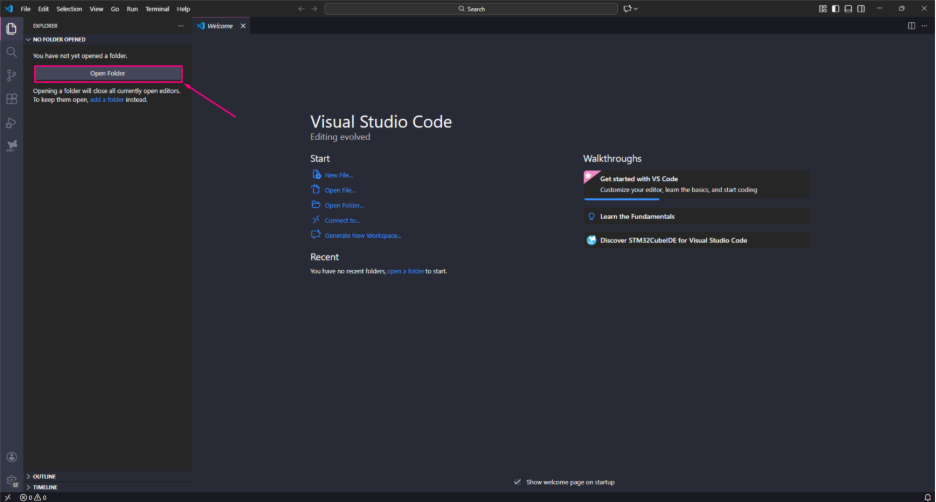Open the Terminal menu
Image resolution: width=936 pixels, height=502 pixels.
click(157, 8)
